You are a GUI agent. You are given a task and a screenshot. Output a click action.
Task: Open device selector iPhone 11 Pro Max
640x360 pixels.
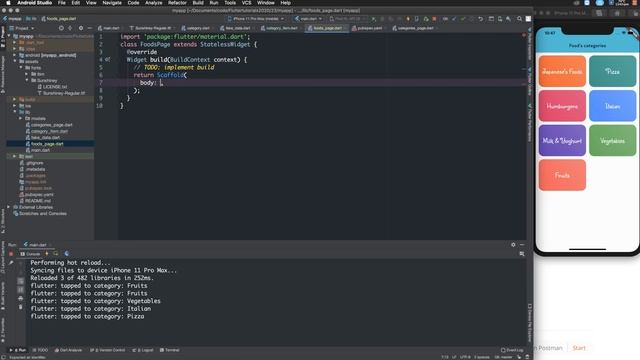(x=256, y=19)
